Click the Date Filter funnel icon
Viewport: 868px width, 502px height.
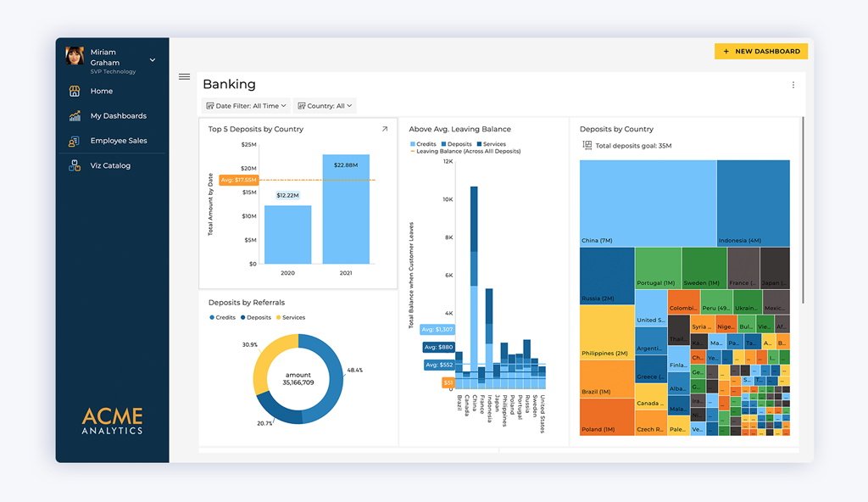(209, 105)
